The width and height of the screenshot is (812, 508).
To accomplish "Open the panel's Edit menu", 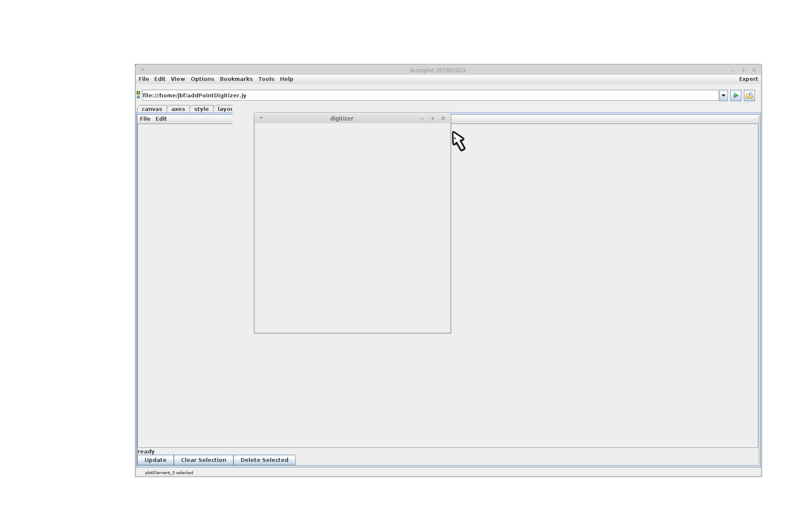I will point(161,119).
